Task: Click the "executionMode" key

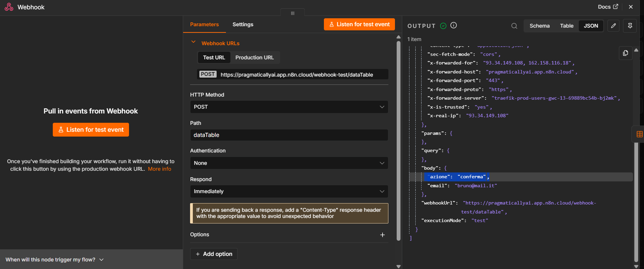Action: click(443, 220)
